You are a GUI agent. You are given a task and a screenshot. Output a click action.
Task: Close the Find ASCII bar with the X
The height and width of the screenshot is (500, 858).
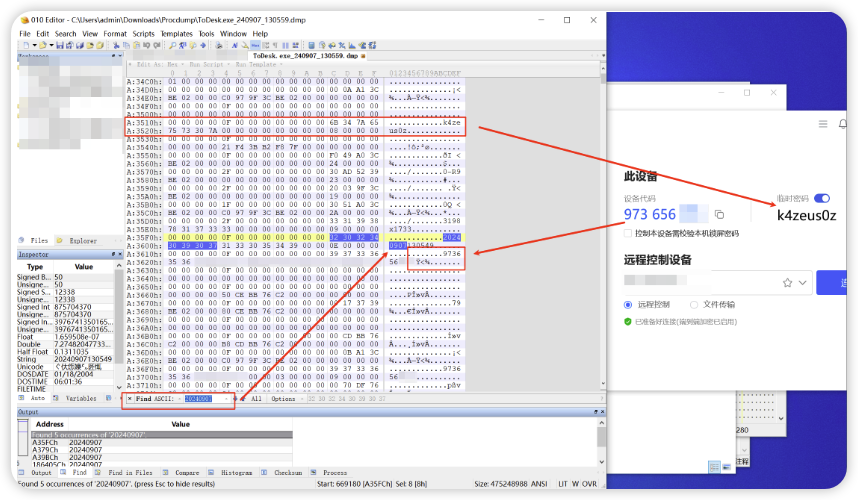point(129,398)
